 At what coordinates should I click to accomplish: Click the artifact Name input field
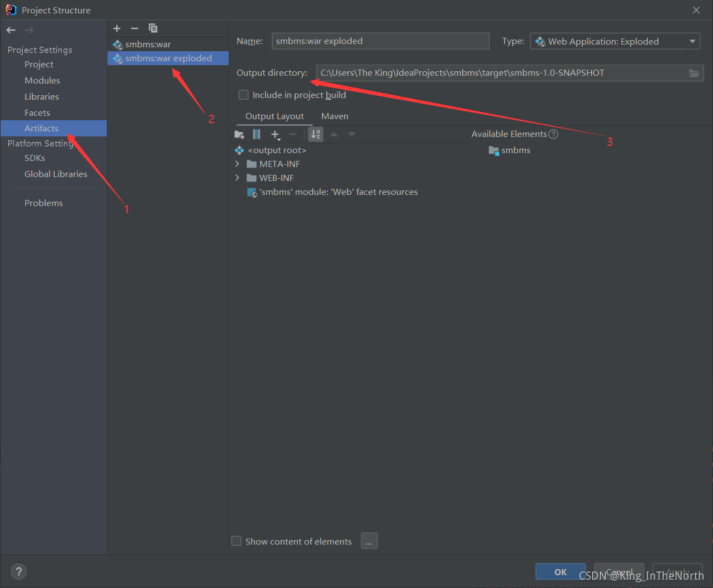pyautogui.click(x=381, y=41)
